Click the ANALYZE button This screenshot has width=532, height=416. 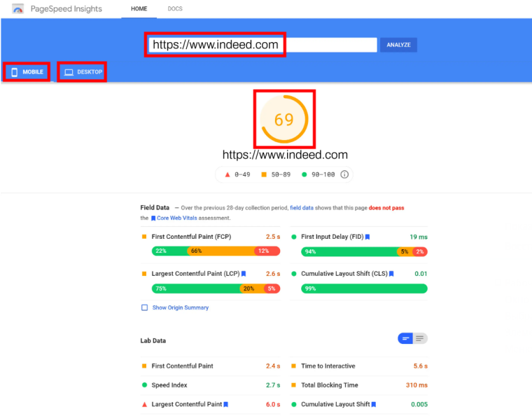tap(399, 45)
